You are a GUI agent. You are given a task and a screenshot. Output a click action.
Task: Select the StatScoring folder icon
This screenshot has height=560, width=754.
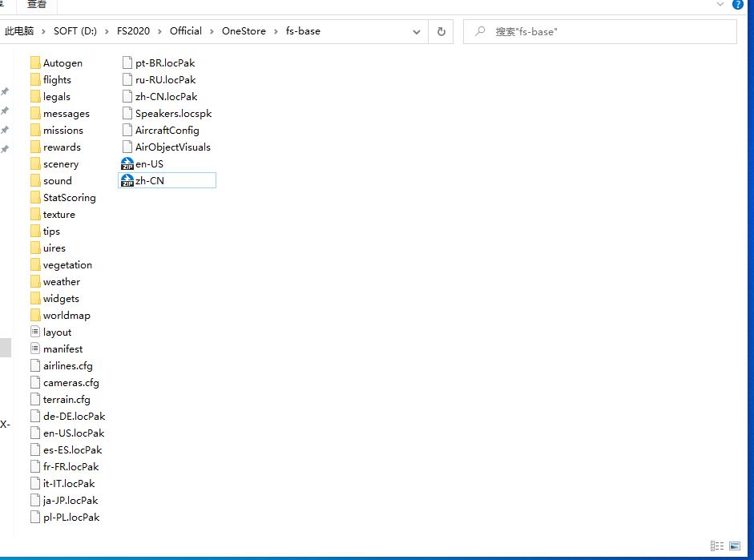[35, 198]
